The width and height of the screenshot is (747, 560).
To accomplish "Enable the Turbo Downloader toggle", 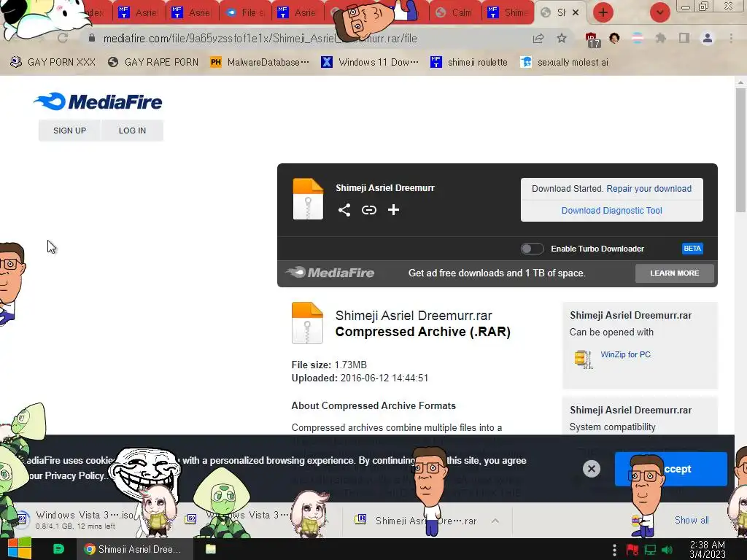I will [x=532, y=249].
